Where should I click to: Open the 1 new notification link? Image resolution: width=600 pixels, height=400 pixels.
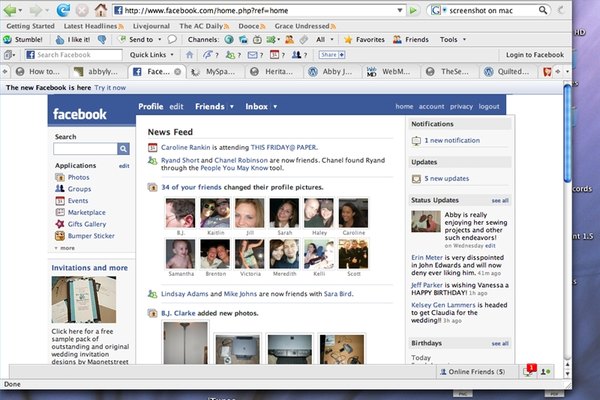[x=452, y=140]
